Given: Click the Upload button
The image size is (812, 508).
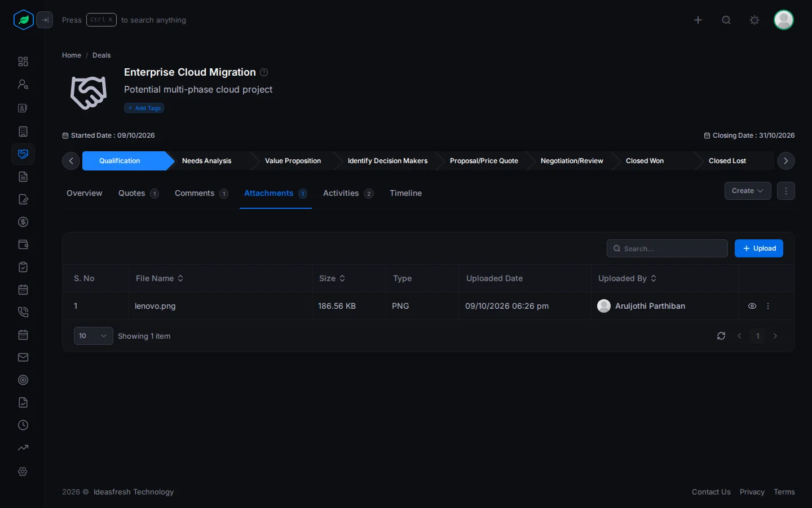Looking at the screenshot, I should 759,248.
